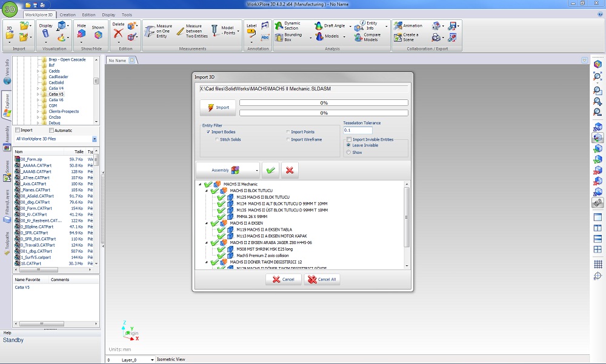Image resolution: width=606 pixels, height=364 pixels.
Task: Click the Tesselation Tolerance input field
Action: 358,130
